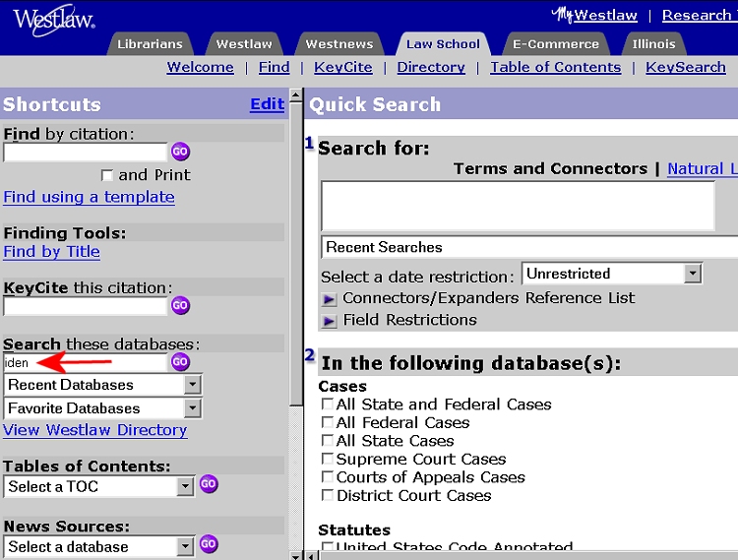Click the Find by citation input field
Image resolution: width=738 pixels, height=560 pixels.
(x=86, y=153)
